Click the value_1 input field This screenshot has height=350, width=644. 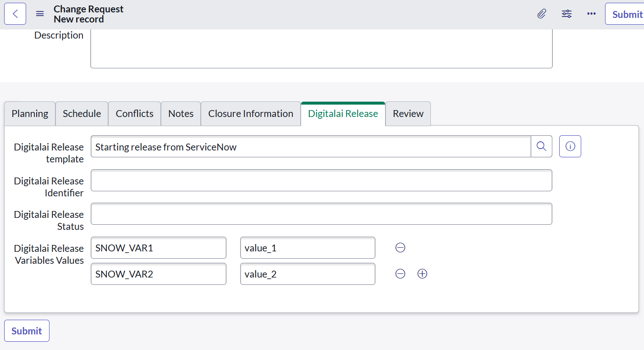click(308, 248)
